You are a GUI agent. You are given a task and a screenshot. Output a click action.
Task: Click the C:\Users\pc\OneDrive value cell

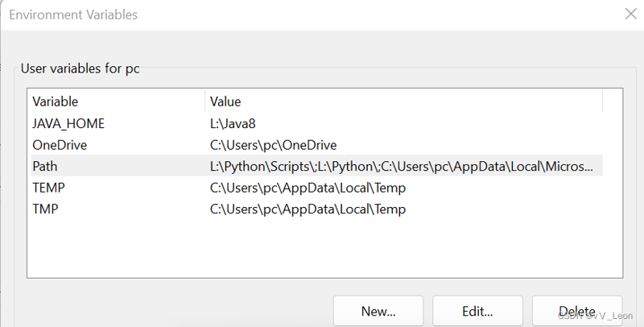tap(273, 145)
